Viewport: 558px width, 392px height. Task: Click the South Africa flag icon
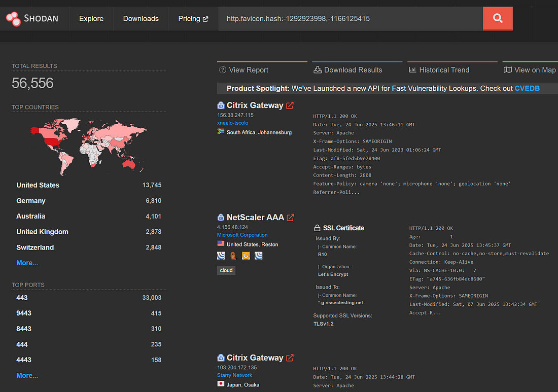click(x=221, y=132)
